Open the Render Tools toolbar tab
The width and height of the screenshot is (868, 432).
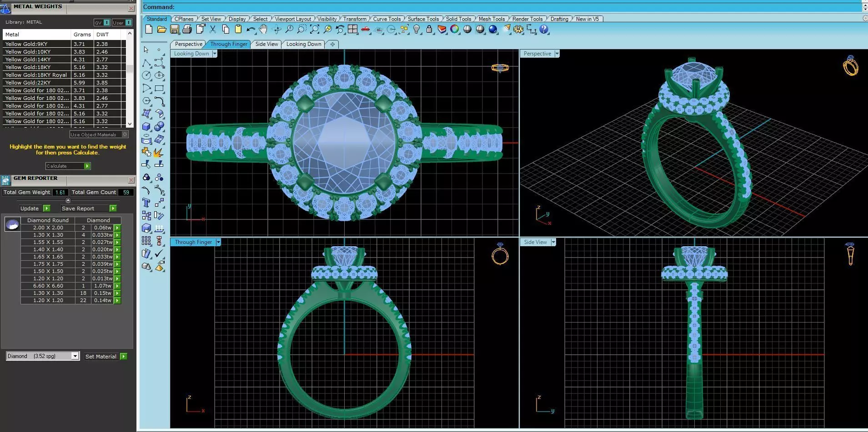tap(527, 19)
